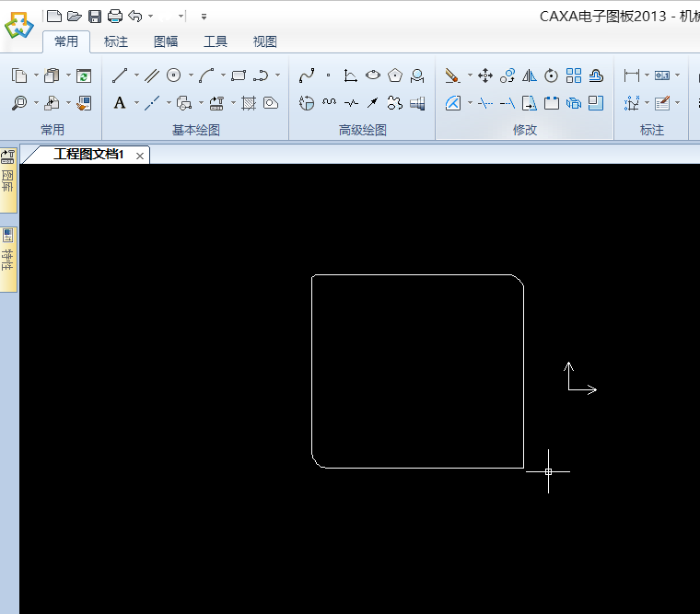Open the 视图 ribbon tab
Viewport: 700px width, 614px height.
(264, 41)
